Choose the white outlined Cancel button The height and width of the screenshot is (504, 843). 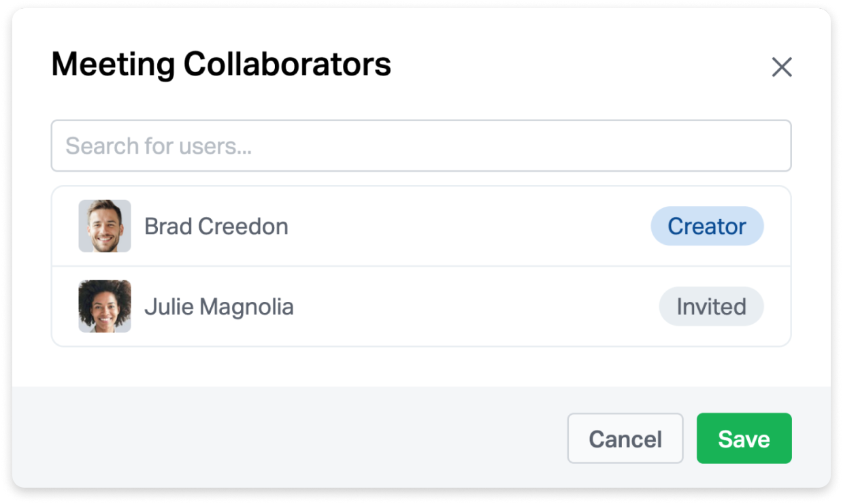click(625, 439)
